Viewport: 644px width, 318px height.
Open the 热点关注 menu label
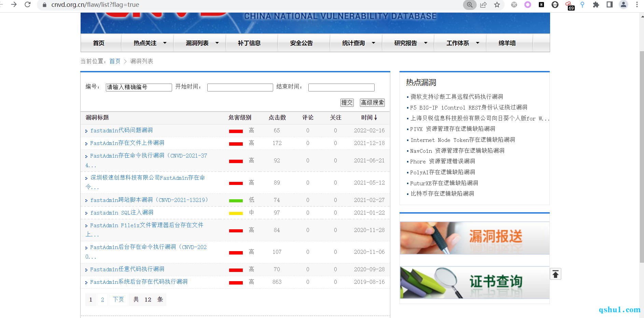tap(145, 43)
